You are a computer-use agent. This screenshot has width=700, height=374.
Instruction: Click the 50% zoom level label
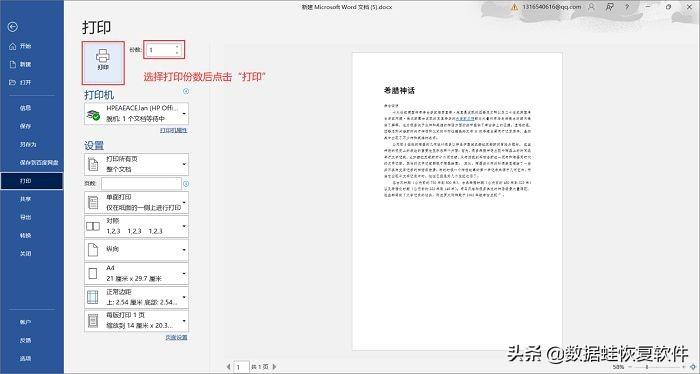click(x=618, y=367)
